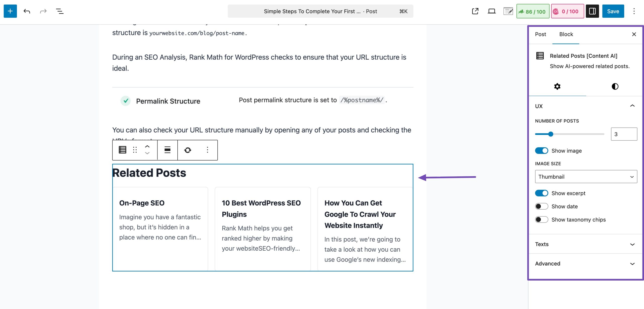Click the view post external link icon
Image resolution: width=644 pixels, height=309 pixels.
pos(475,11)
